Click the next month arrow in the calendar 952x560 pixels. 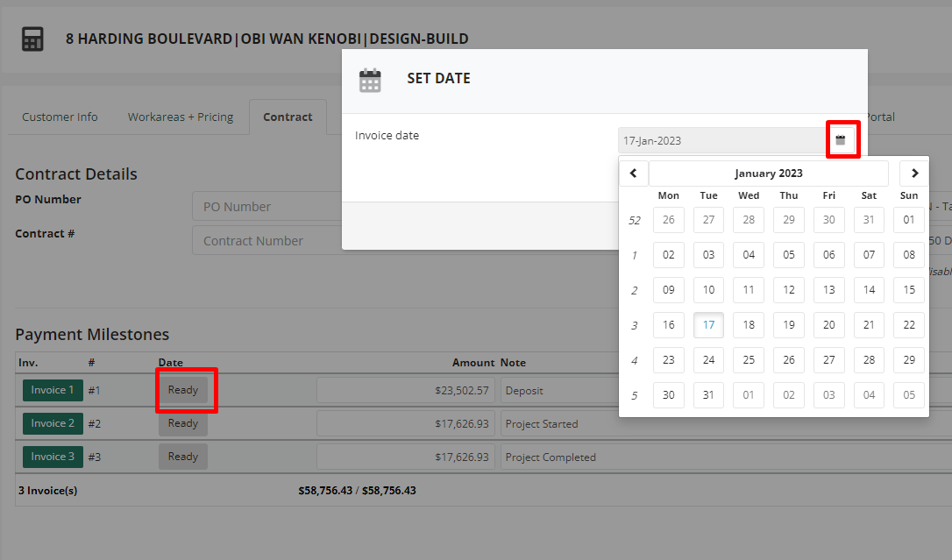[x=913, y=173]
